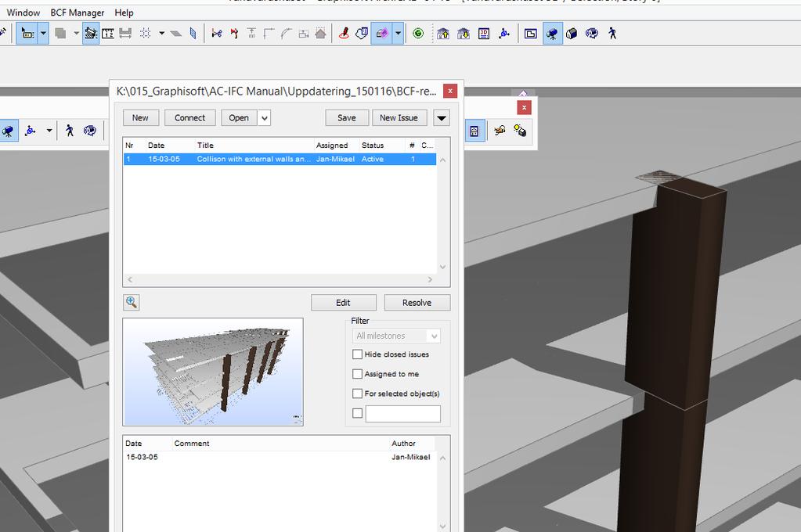
Task: Click the green circular refresh icon
Action: [418, 34]
